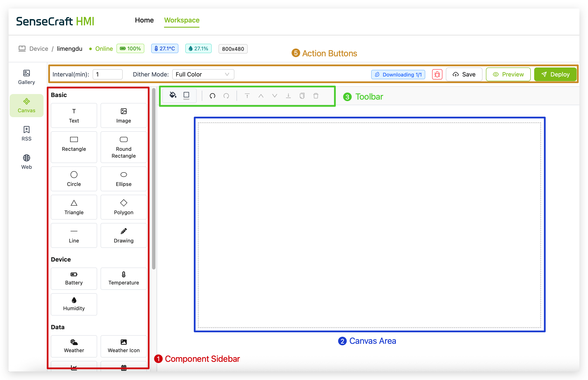Add a Rectangle shape
This screenshot has width=588, height=380.
point(74,147)
